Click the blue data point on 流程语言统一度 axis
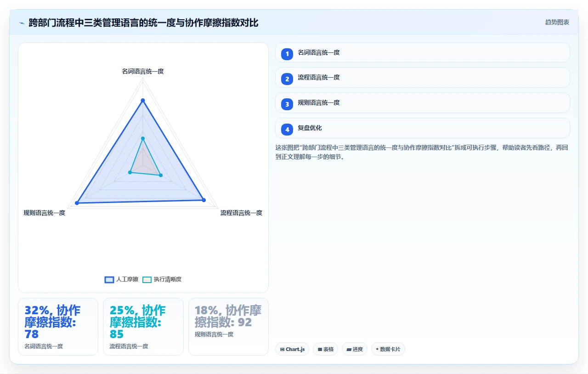Image resolution: width=588 pixels, height=374 pixels. [x=204, y=200]
